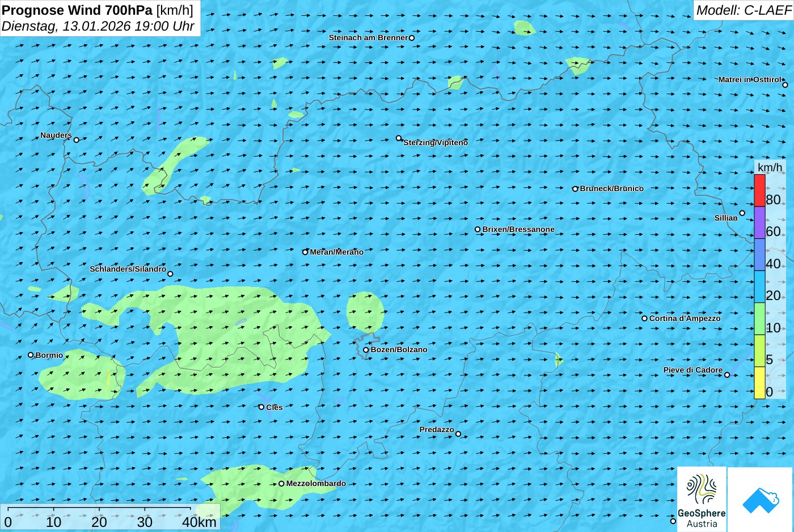This screenshot has height=532, width=794.
Task: Click the '40km' scale bar label
Action: pyautogui.click(x=199, y=522)
